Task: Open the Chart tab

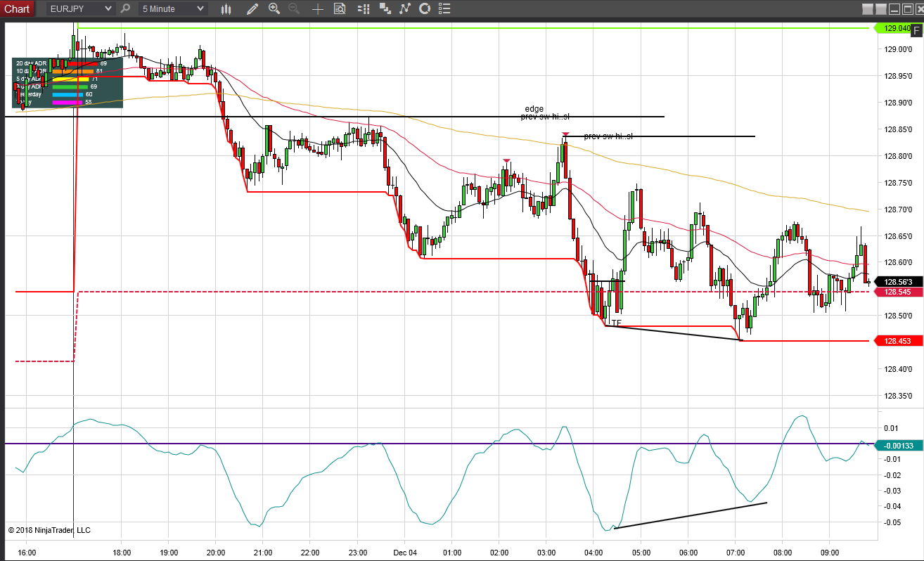Action: 17,8
